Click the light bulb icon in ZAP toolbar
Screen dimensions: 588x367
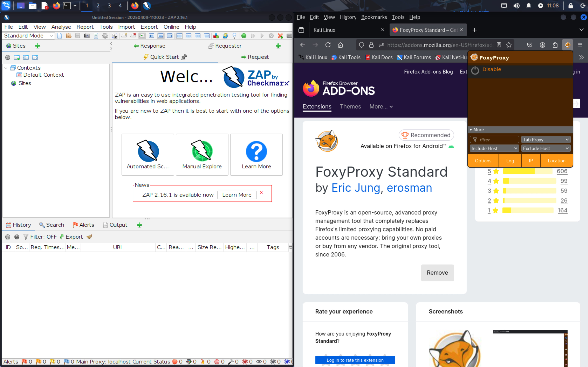click(x=234, y=36)
